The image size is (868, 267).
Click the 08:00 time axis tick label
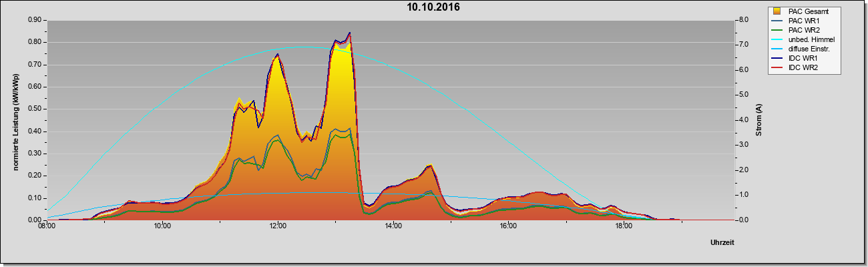(x=46, y=225)
